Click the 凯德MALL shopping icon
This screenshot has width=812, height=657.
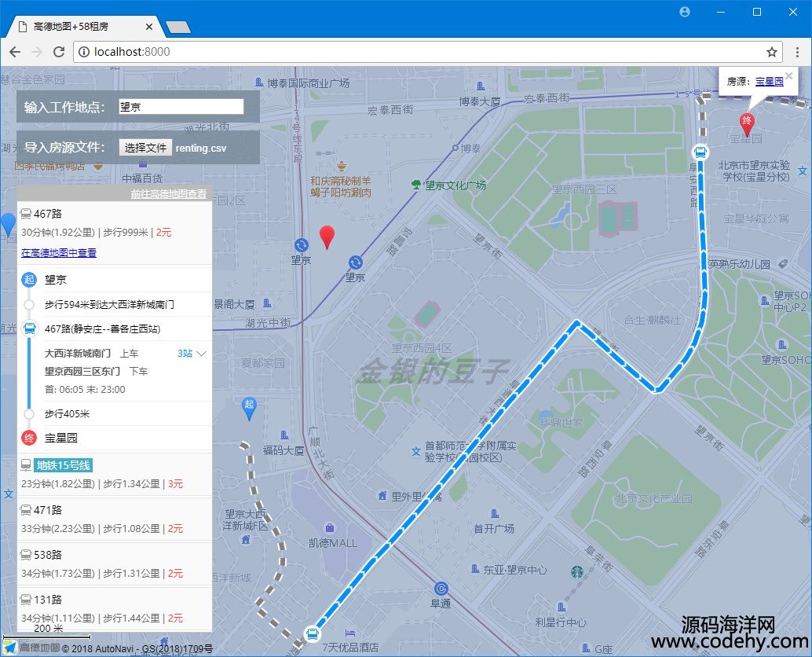(x=329, y=528)
